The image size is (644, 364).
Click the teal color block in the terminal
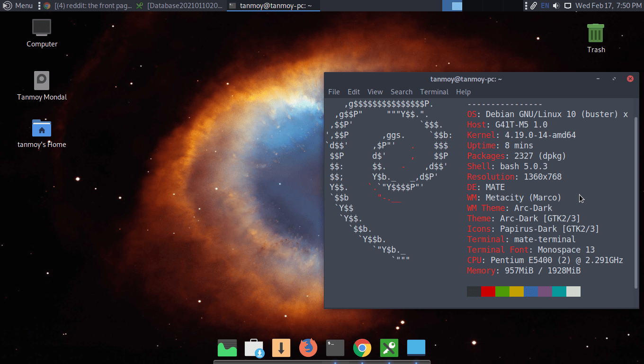pos(559,291)
